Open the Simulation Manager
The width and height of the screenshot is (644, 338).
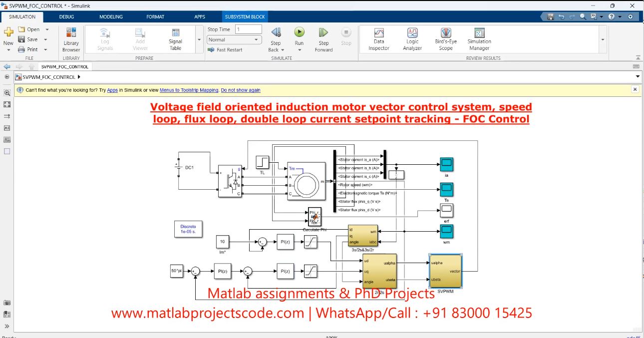(x=479, y=39)
